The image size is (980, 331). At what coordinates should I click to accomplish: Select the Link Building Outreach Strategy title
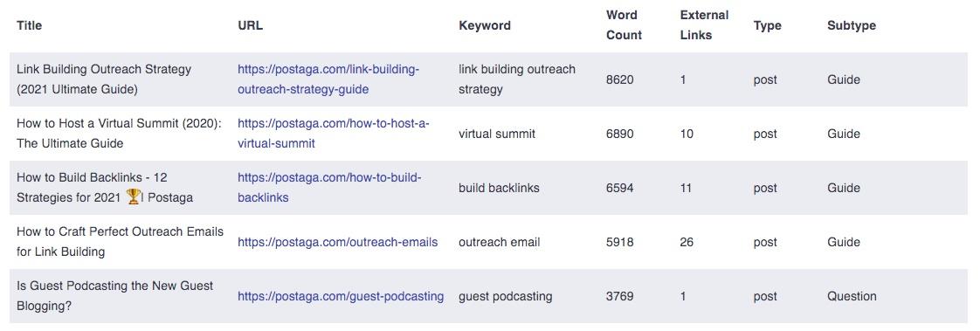coord(104,79)
